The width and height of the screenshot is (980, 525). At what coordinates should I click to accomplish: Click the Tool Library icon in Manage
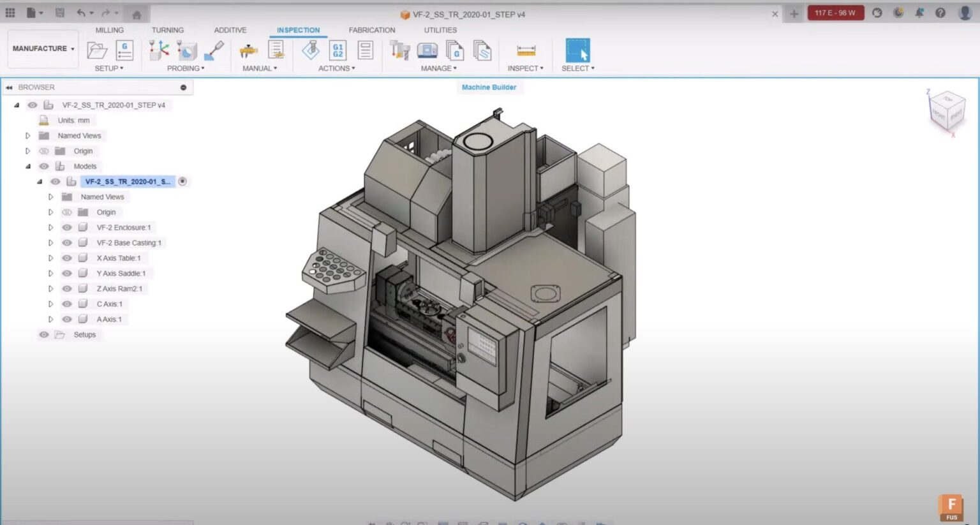pyautogui.click(x=399, y=50)
